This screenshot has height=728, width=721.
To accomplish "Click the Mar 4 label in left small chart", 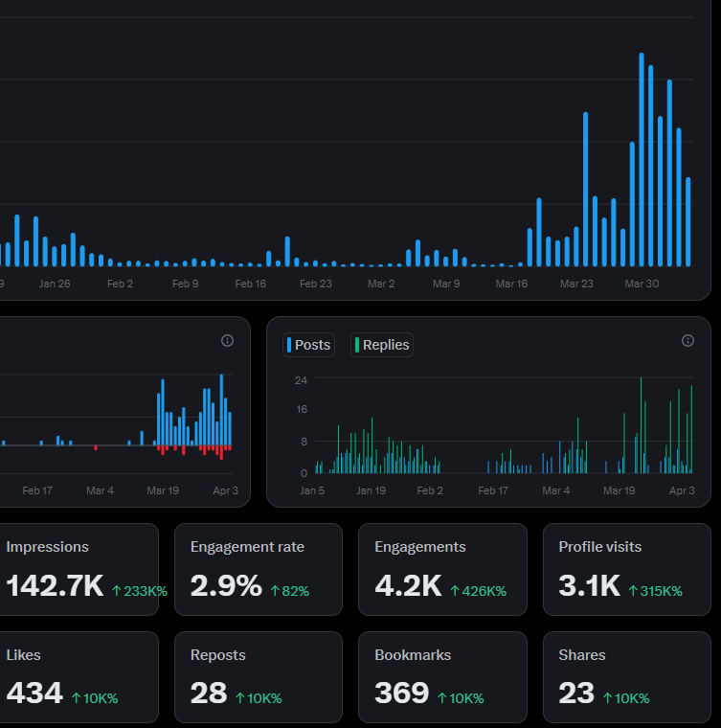I will 100,490.
